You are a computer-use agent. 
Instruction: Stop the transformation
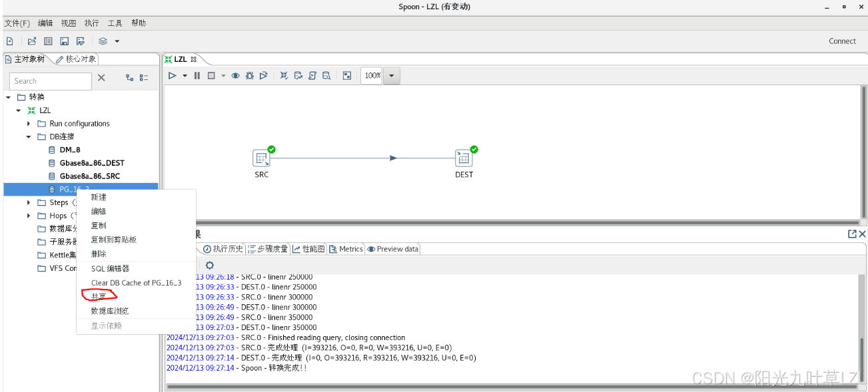pos(211,76)
